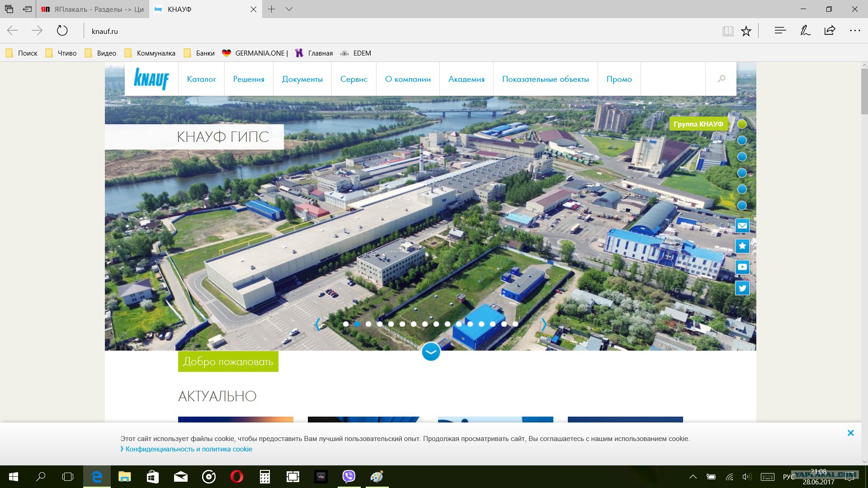Click the tabs set aside icon

(x=9, y=9)
